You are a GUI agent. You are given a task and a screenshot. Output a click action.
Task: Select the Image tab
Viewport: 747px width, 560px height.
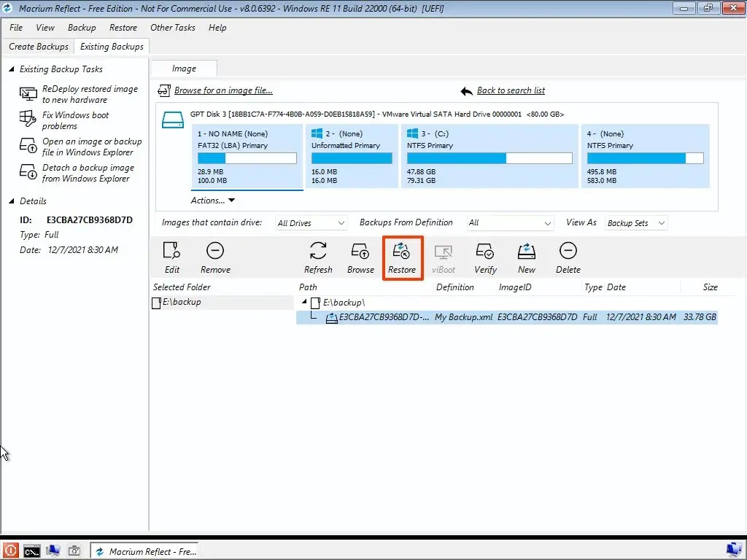184,69
